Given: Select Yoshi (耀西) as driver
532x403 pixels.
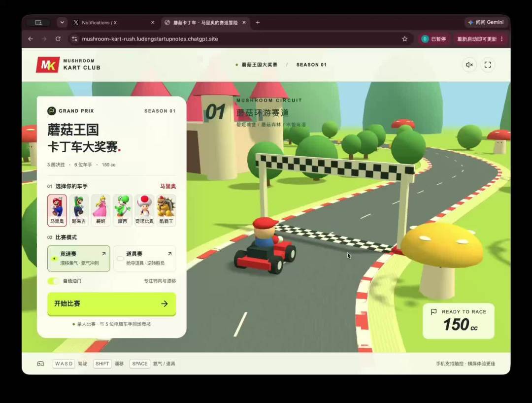Looking at the screenshot, I should click(x=123, y=210).
